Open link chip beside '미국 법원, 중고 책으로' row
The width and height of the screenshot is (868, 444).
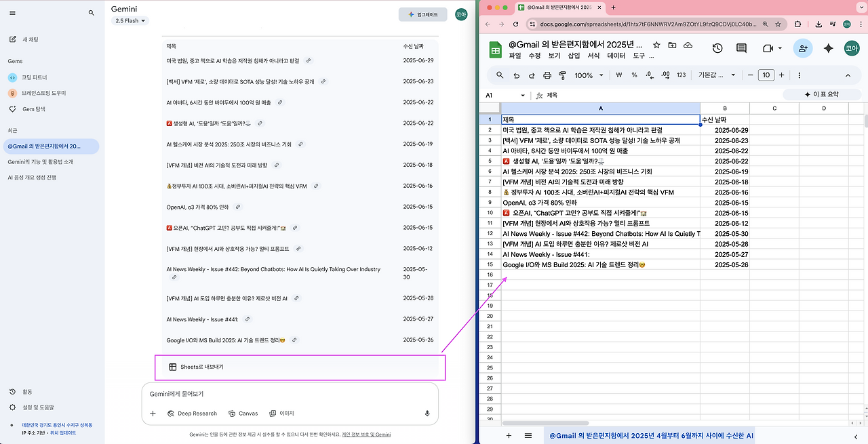coord(309,60)
